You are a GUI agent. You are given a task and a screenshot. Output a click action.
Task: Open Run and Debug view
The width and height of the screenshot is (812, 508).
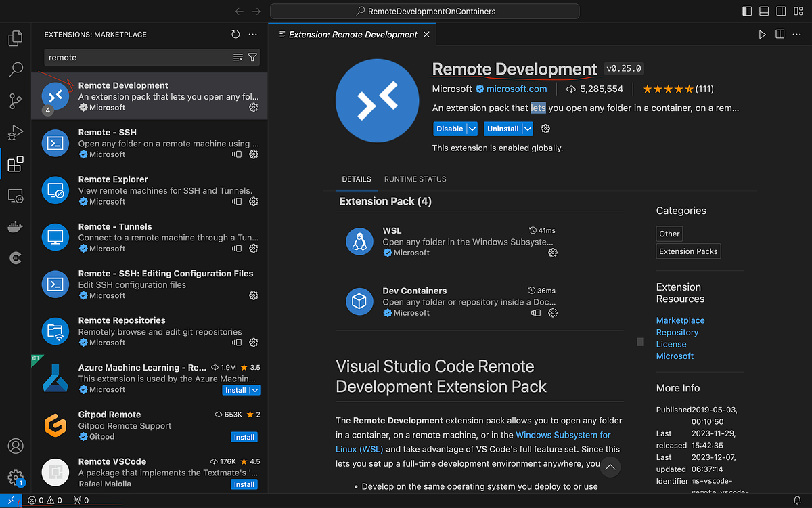tap(15, 132)
